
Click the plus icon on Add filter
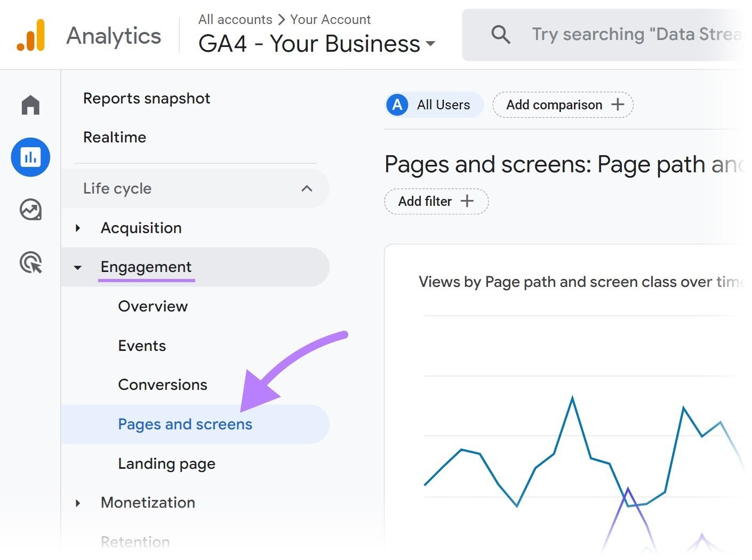tap(467, 201)
